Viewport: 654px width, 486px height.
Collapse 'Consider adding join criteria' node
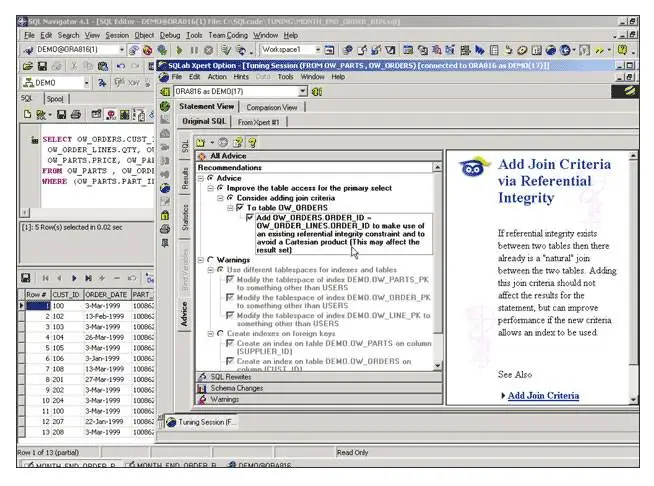[220, 198]
